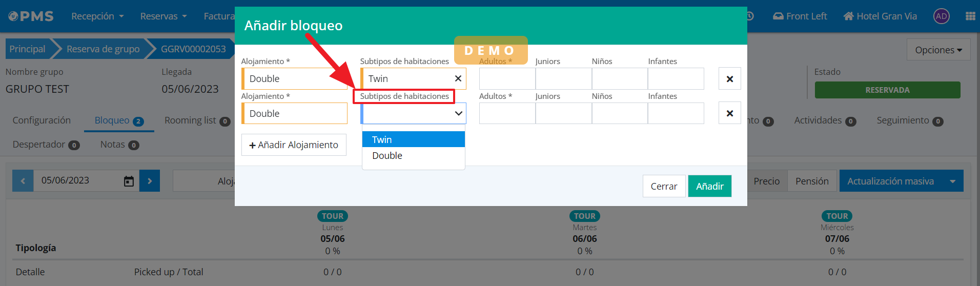Advance to next date with right arrow
Image resolution: width=980 pixels, height=286 pixels.
(150, 181)
